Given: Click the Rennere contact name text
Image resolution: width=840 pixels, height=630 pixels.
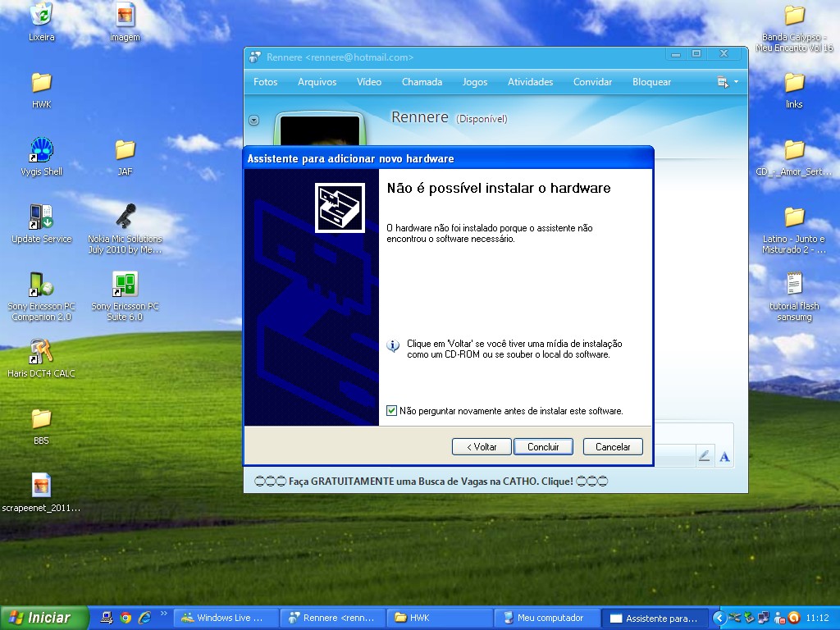Looking at the screenshot, I should pyautogui.click(x=419, y=117).
